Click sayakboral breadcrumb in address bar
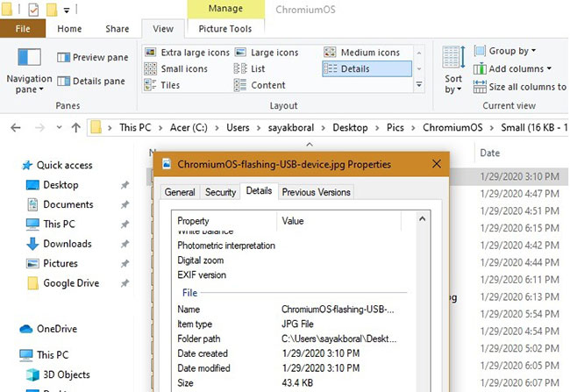This screenshot has height=392, width=570. point(291,128)
